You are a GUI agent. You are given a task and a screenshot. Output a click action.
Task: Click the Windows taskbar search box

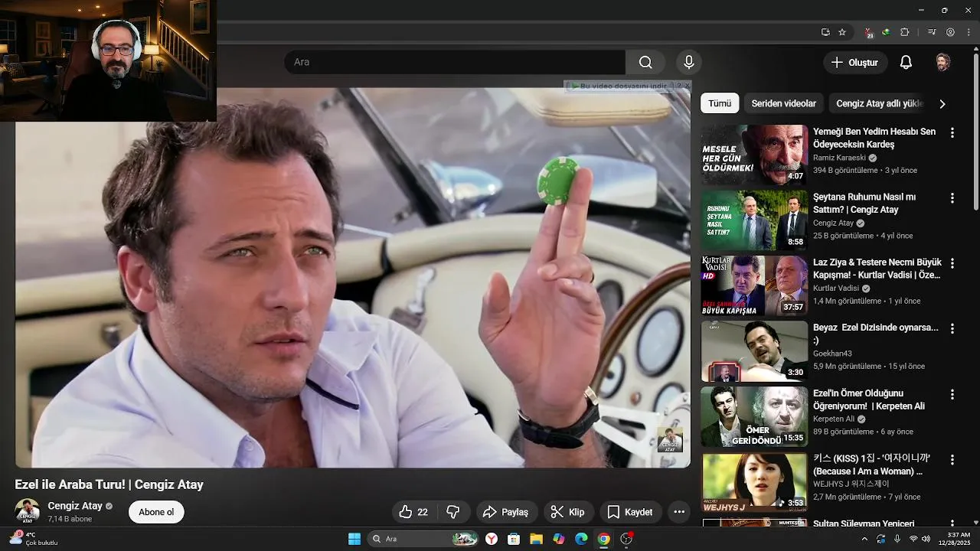coord(423,539)
